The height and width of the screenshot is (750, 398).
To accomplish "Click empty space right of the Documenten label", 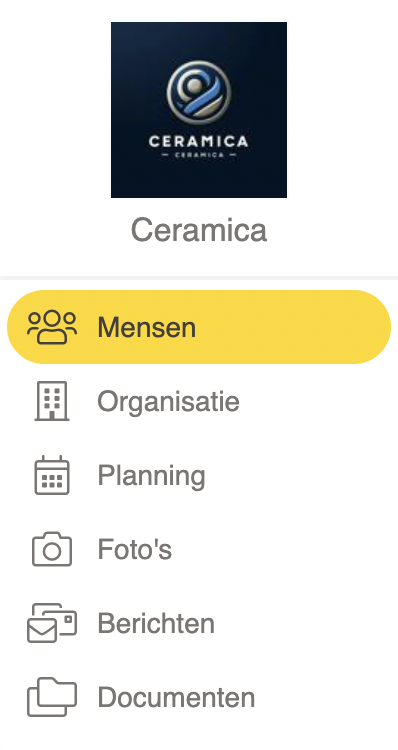I will coord(323,697).
